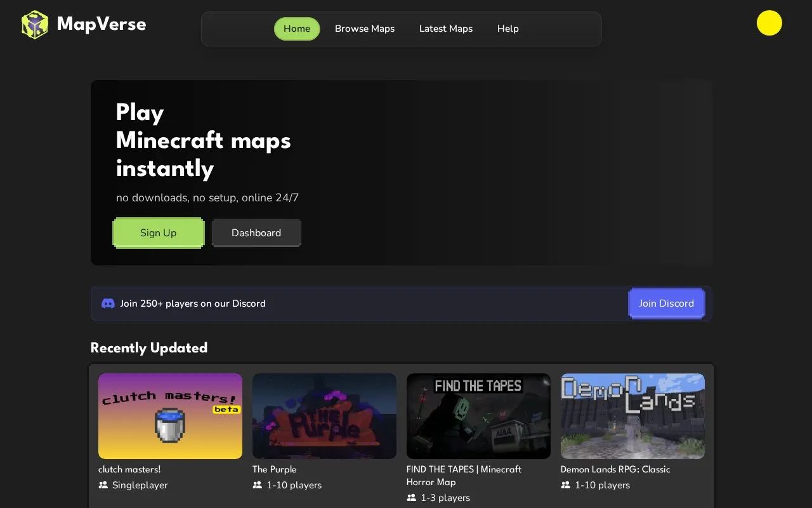Click '1-10 players' under The Purple
The height and width of the screenshot is (508, 812).
[294, 485]
